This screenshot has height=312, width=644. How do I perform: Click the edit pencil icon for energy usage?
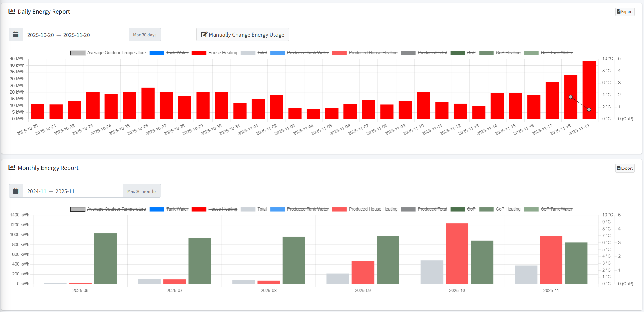pos(204,35)
